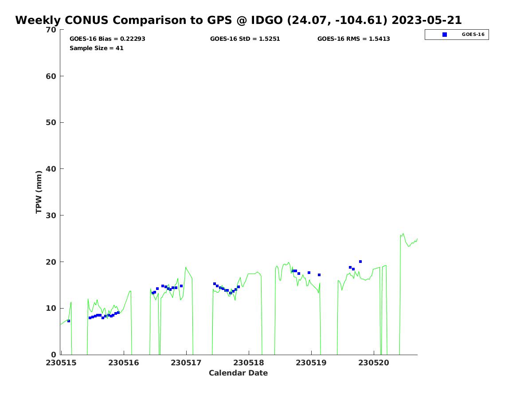Select the GOES-16 legend label text

tap(473, 35)
